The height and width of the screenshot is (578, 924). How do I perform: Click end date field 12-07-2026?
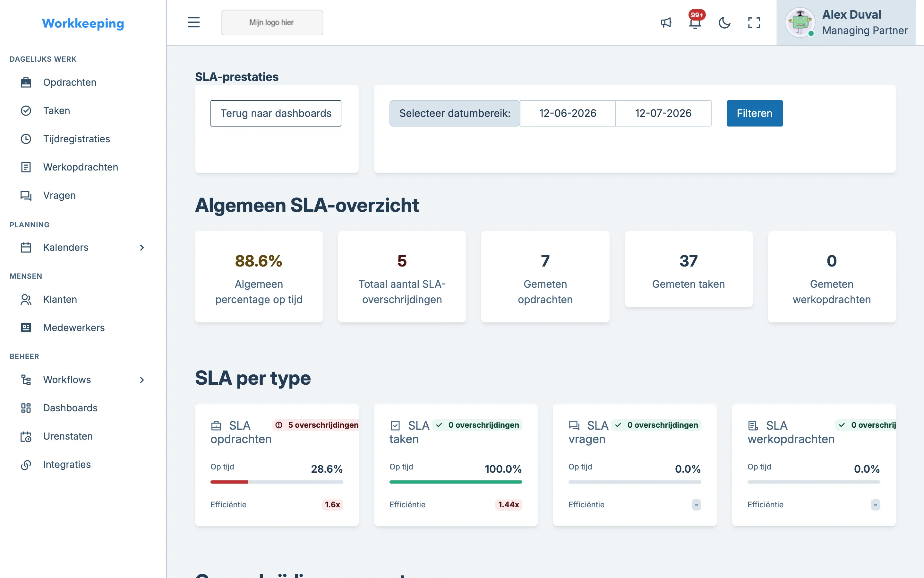click(663, 113)
